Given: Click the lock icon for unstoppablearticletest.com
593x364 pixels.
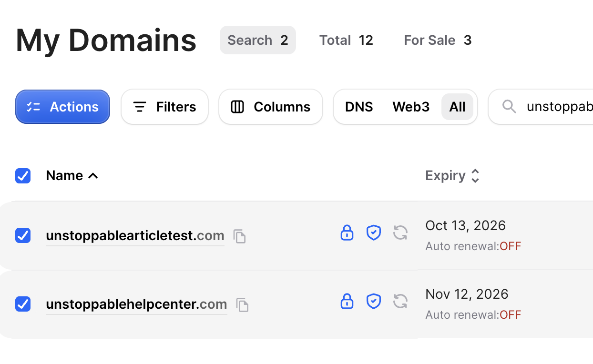Looking at the screenshot, I should coord(347,233).
